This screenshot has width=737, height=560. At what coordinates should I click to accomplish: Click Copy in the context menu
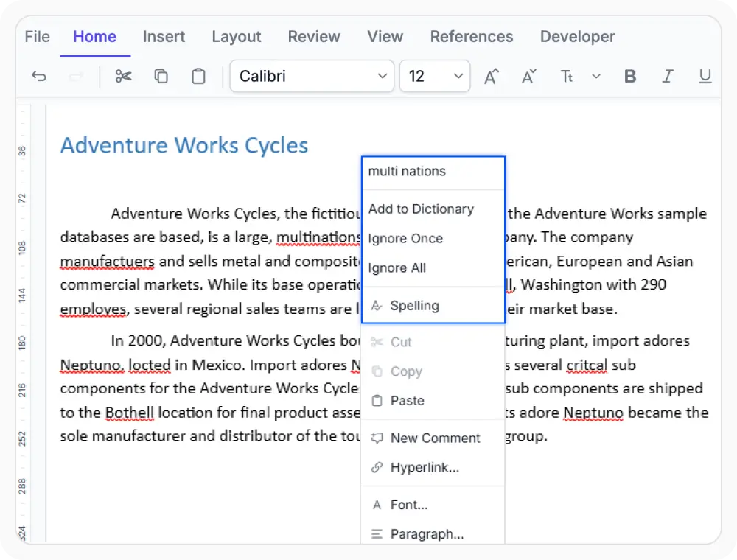[x=433, y=371]
